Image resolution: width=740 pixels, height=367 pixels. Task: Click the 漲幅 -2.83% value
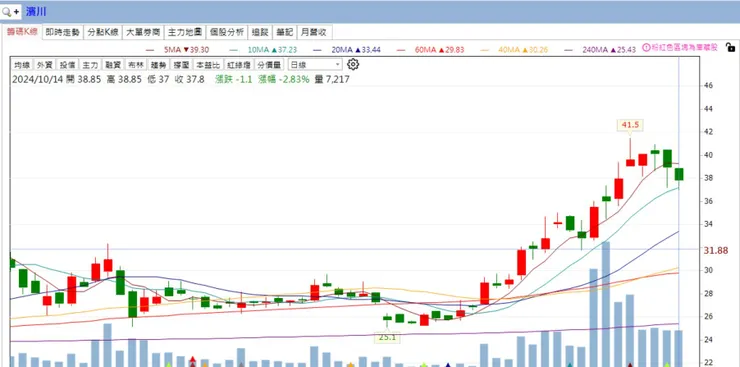tap(284, 79)
